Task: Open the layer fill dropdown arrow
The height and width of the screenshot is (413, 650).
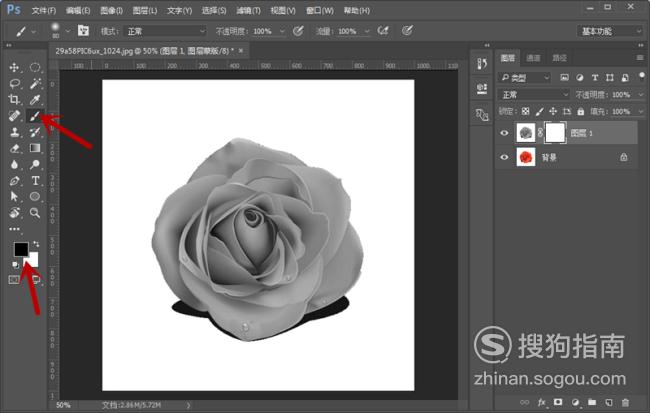Action: pyautogui.click(x=641, y=112)
